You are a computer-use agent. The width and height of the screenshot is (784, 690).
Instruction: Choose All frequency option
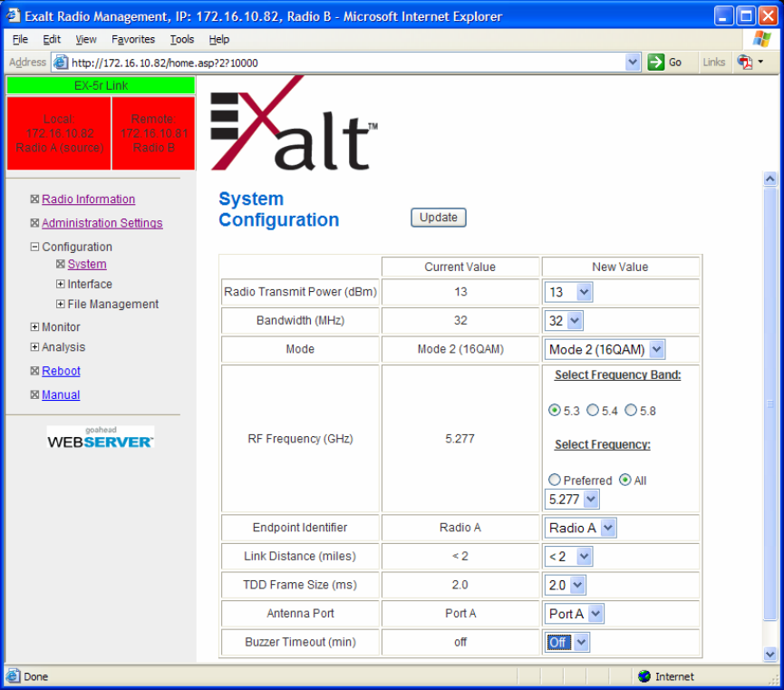(625, 480)
